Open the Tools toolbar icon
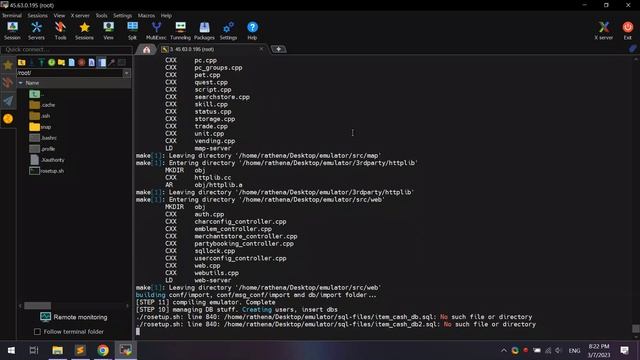640x360 pixels. tap(60, 31)
